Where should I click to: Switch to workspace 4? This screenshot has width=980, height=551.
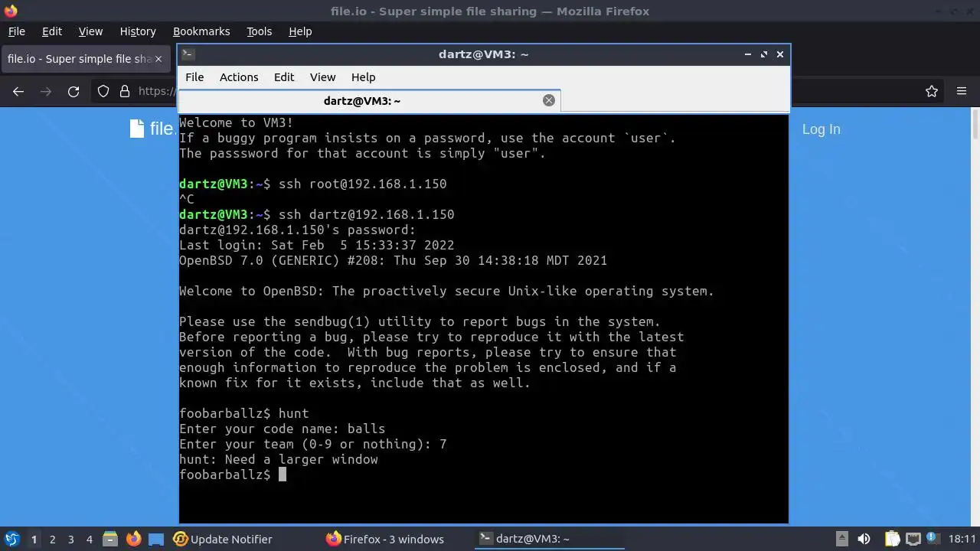click(89, 540)
